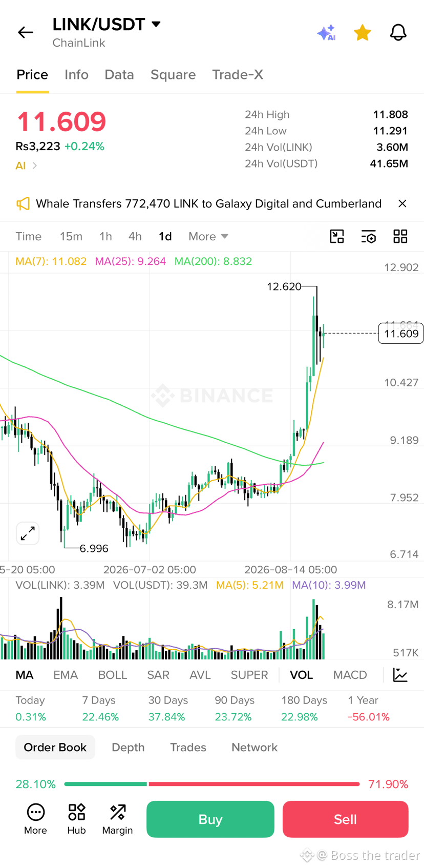
Task: Toggle the favorite star icon
Action: click(x=363, y=33)
